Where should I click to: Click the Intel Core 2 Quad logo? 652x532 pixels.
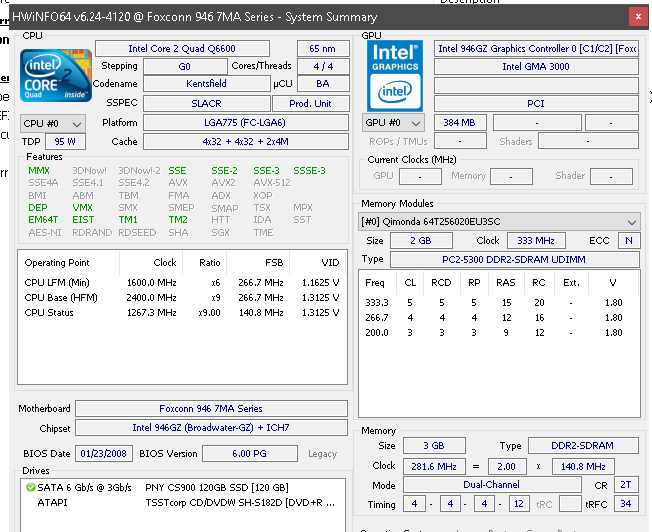point(56,75)
